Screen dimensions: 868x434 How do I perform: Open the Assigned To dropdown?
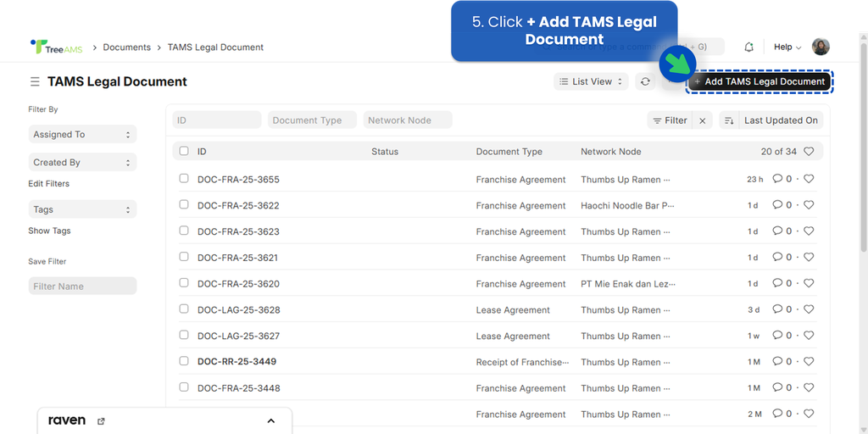[x=82, y=135]
